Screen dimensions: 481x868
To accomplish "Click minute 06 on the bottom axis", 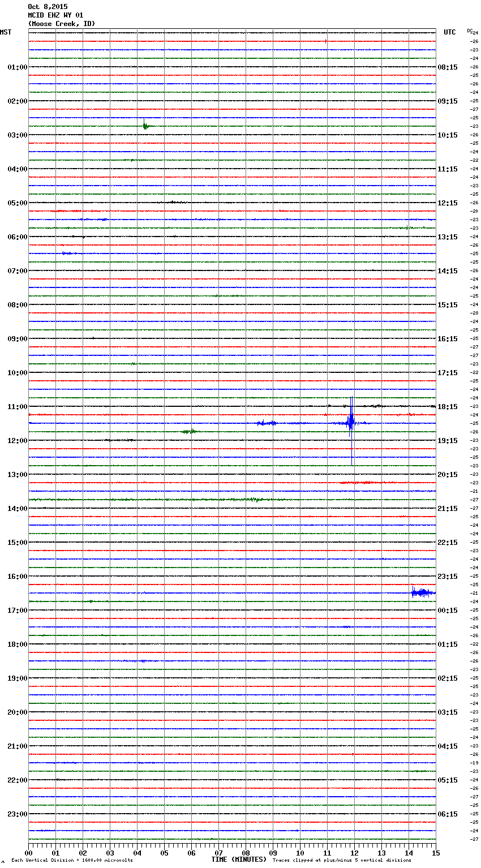I will point(191,853).
